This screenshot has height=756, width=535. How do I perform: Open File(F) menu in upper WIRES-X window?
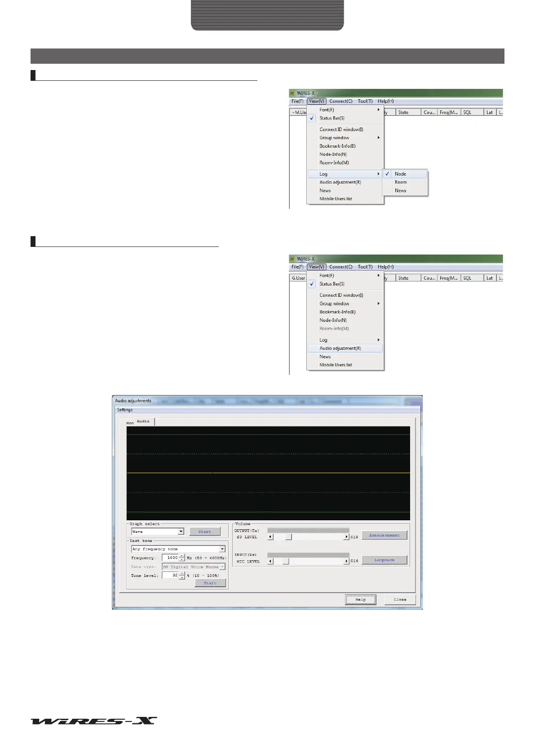[297, 101]
